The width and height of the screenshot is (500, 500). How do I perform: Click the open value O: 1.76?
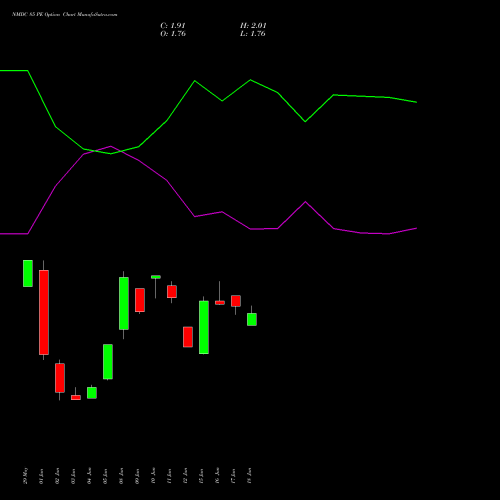(173, 34)
